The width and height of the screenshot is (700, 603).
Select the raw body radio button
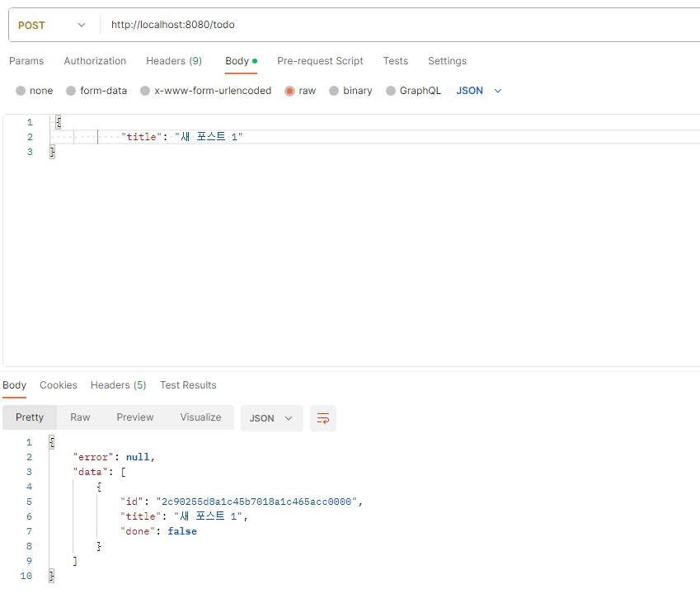click(289, 91)
